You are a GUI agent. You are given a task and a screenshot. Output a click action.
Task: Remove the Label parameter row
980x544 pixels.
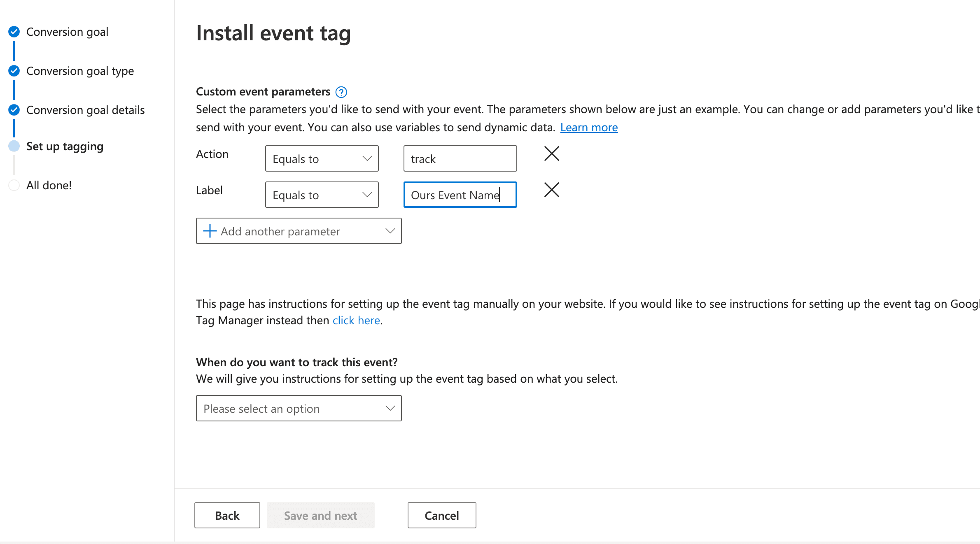tap(551, 190)
